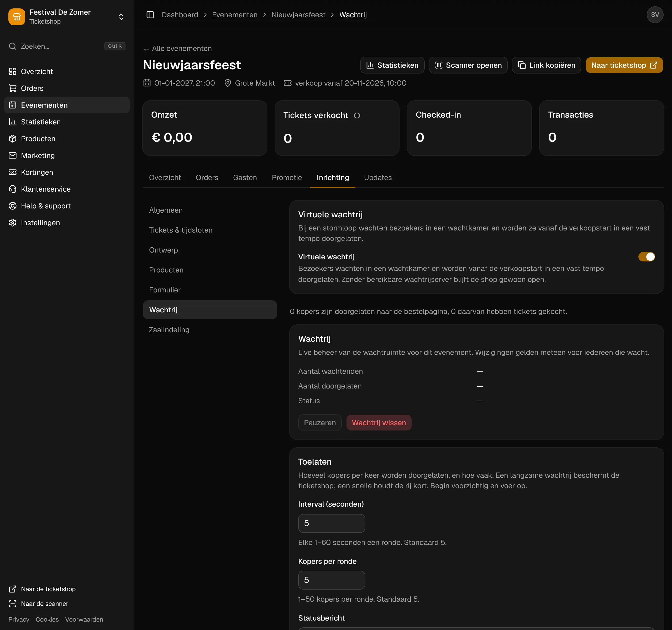Open Overzicht in the sidebar

click(x=67, y=71)
